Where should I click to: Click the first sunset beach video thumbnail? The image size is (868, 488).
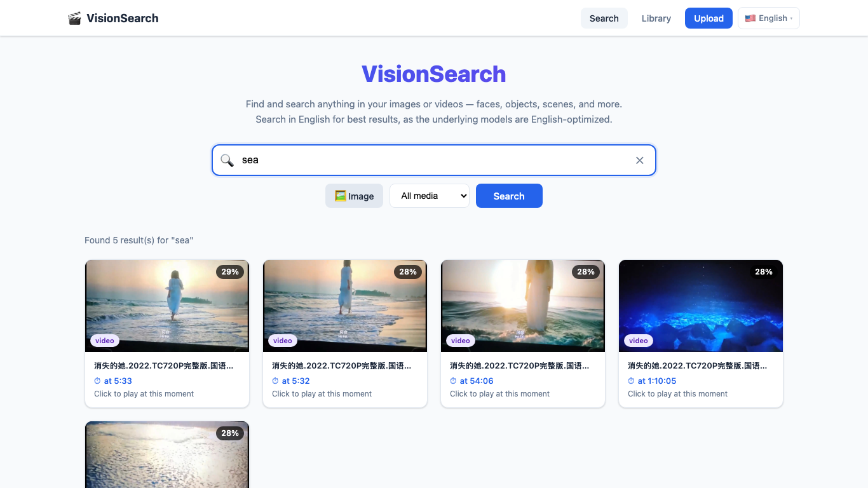[166, 306]
